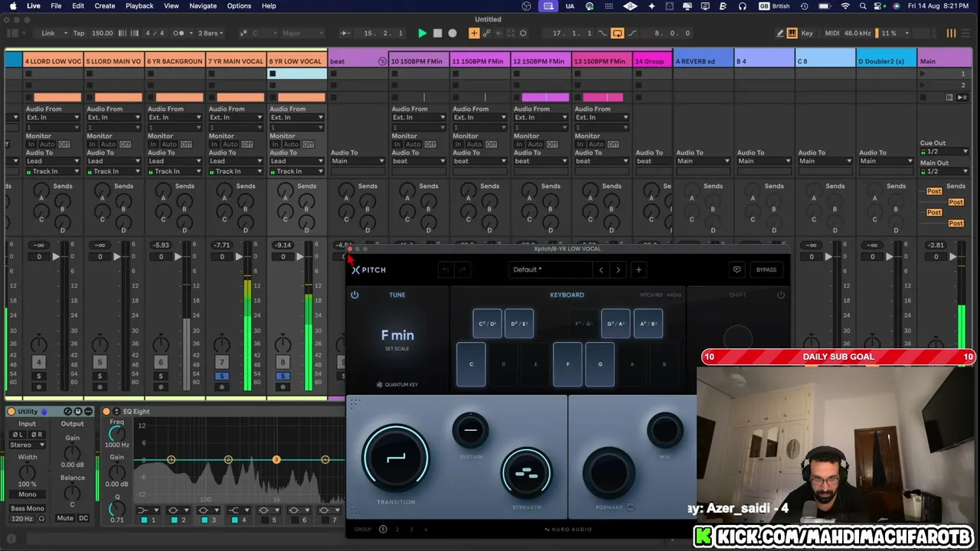Open the Options menu

239,6
